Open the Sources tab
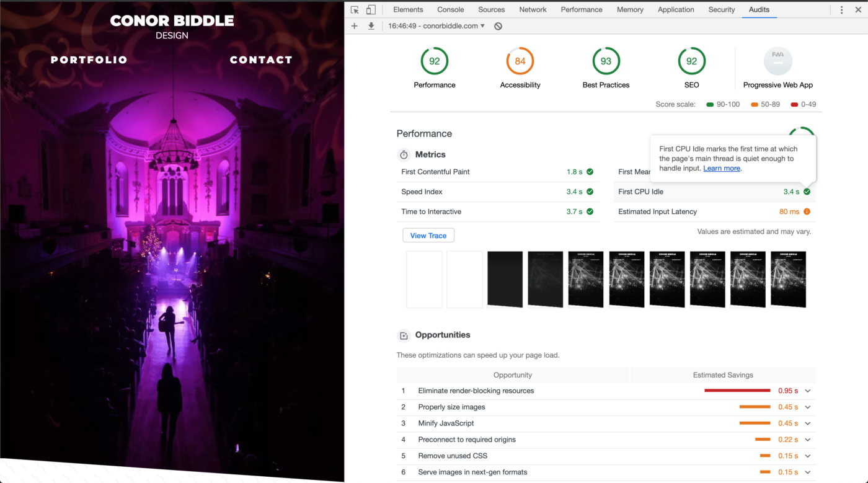868x483 pixels. tap(492, 10)
